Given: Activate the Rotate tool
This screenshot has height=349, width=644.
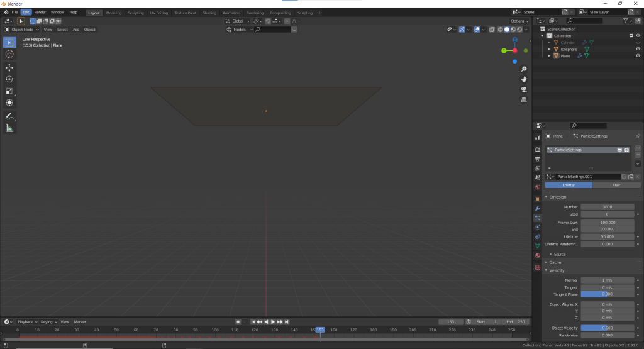Looking at the screenshot, I should click(x=9, y=79).
